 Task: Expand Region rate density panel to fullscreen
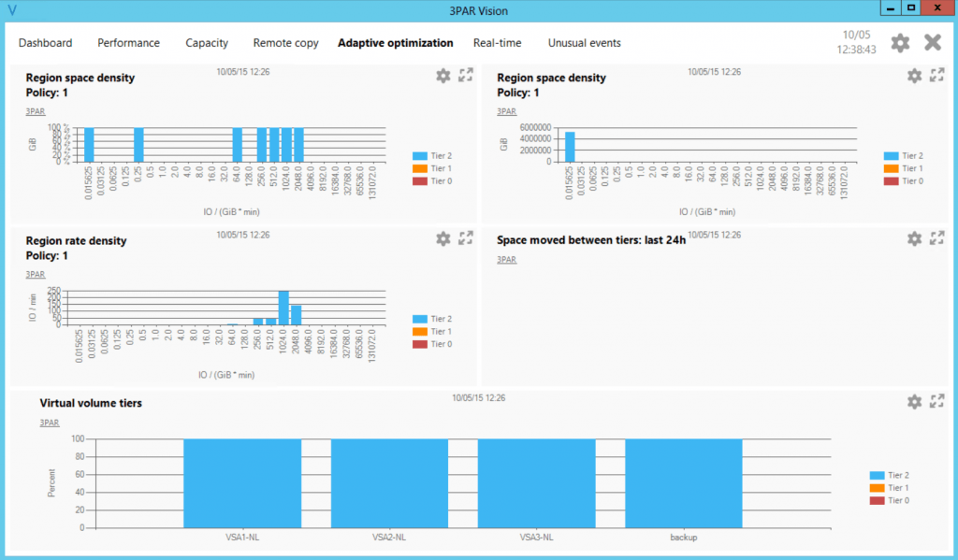pyautogui.click(x=466, y=238)
